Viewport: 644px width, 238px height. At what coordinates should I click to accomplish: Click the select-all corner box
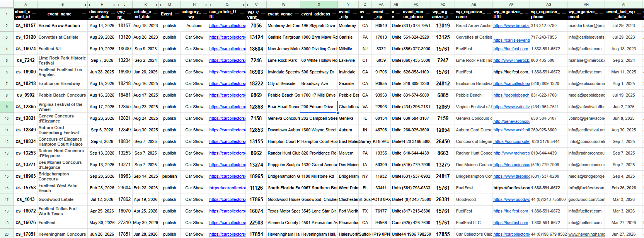pos(7,4)
